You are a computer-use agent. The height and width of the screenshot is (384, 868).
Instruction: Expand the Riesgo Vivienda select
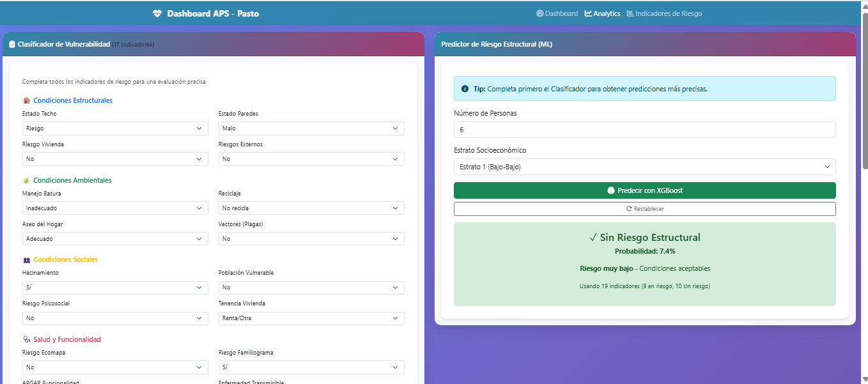(115, 159)
